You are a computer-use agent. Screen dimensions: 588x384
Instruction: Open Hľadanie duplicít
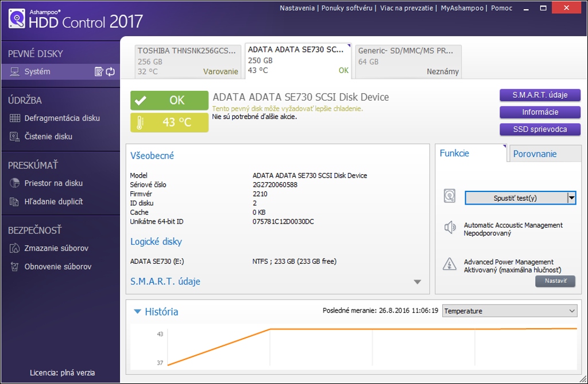click(x=53, y=202)
